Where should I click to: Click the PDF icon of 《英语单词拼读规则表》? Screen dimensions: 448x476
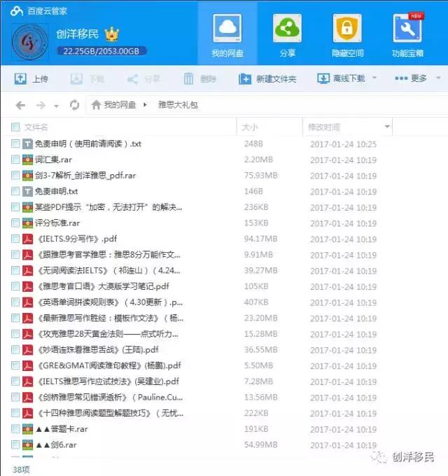(x=27, y=302)
